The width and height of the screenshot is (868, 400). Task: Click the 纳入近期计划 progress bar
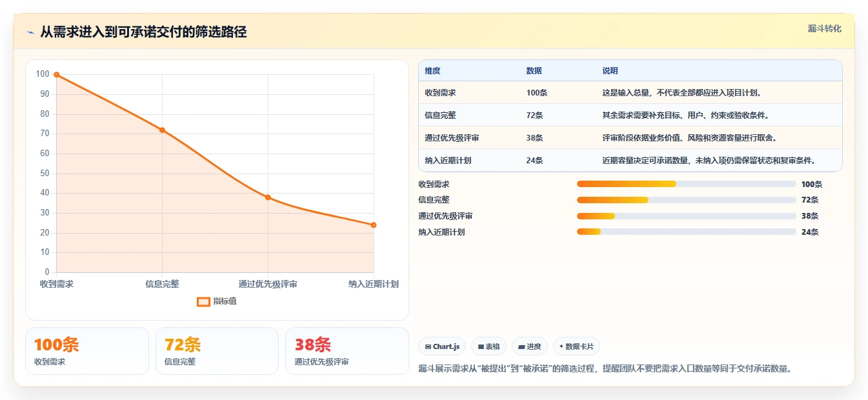point(686,232)
